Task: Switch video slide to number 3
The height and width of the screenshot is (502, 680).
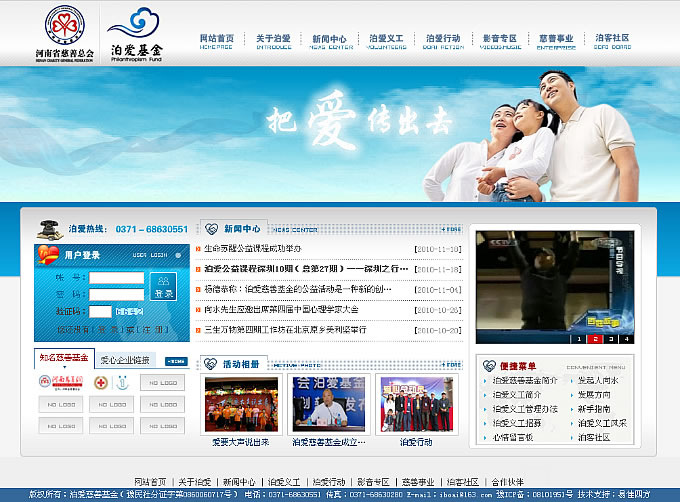Action: click(x=611, y=339)
